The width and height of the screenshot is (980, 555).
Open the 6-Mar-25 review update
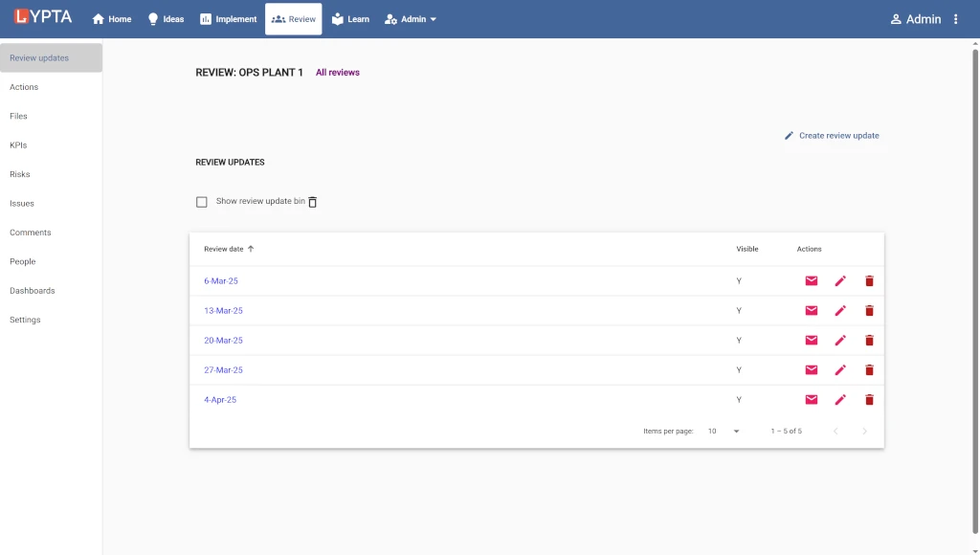pyautogui.click(x=221, y=281)
